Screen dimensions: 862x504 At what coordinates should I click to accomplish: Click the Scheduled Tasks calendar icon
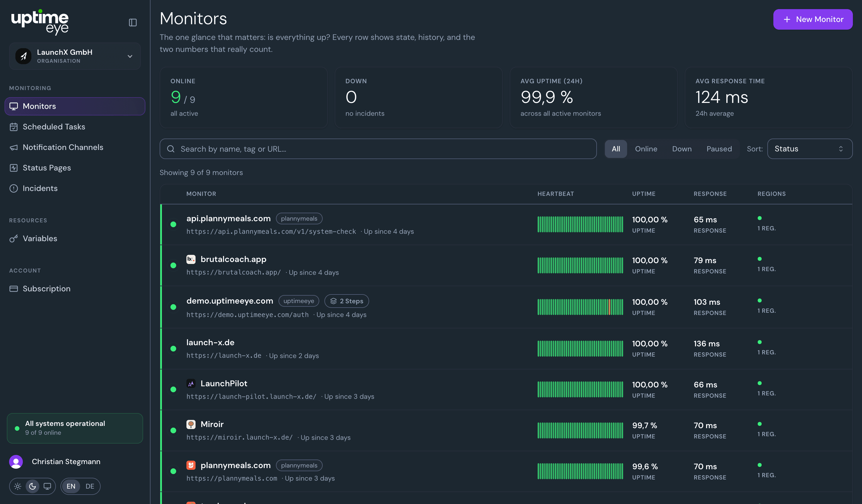(x=14, y=127)
